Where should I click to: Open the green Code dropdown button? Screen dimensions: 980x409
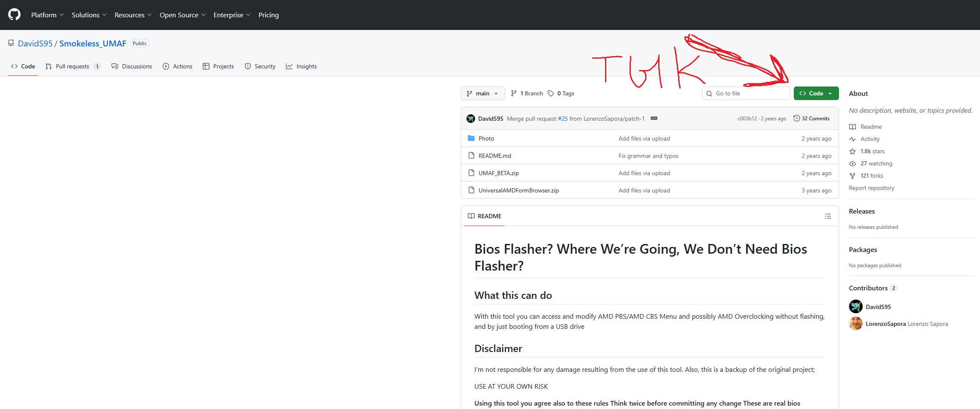(816, 93)
